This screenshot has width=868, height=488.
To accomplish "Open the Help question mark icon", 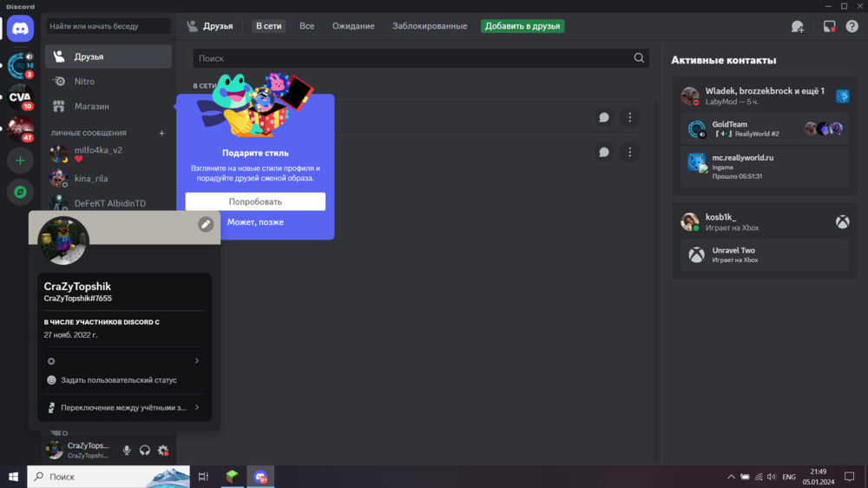I will tap(852, 26).
